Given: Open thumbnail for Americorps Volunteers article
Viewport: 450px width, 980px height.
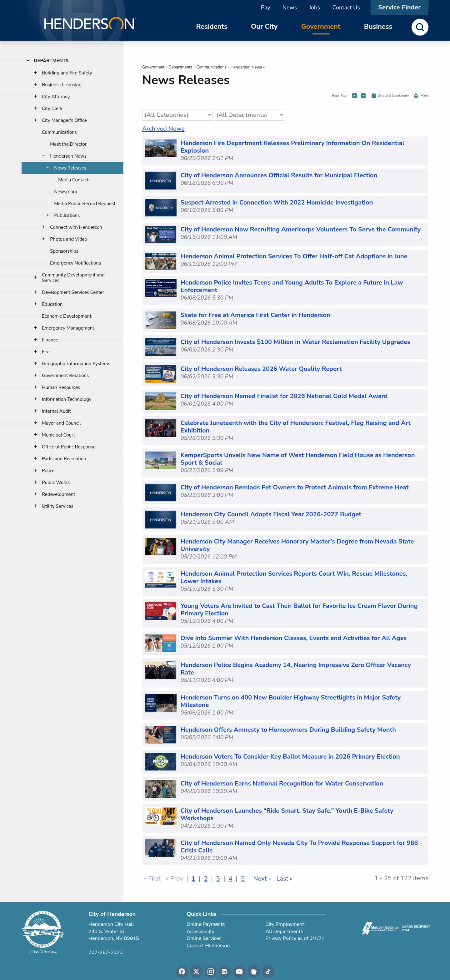Looking at the screenshot, I should pos(161,234).
